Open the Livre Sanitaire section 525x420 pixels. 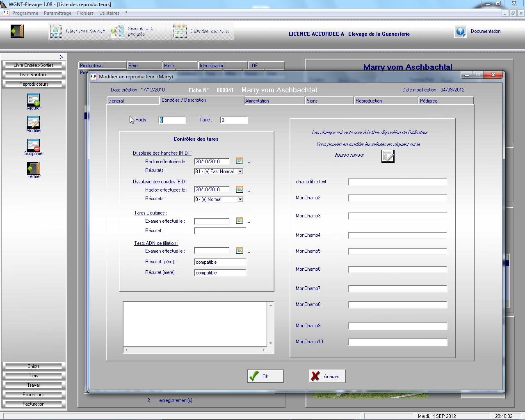coord(34,75)
